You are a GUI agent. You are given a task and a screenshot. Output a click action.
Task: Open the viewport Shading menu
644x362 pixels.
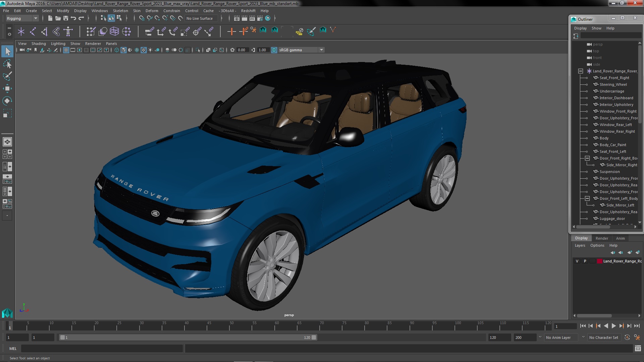39,44
